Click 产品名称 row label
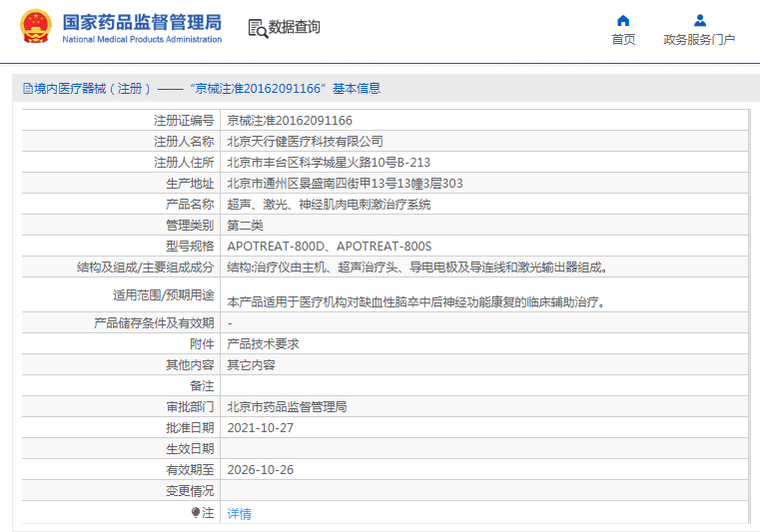The height and width of the screenshot is (532, 760). pos(190,204)
